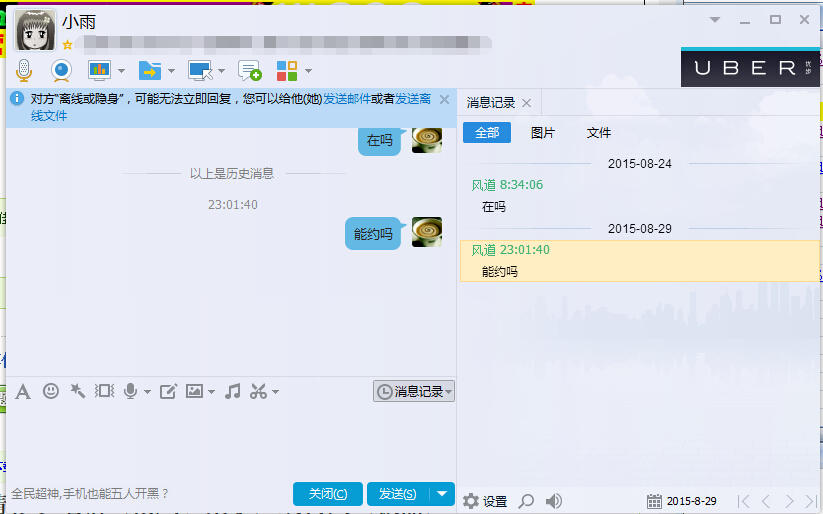Click the music note icon
This screenshot has height=514, width=823.
[233, 391]
